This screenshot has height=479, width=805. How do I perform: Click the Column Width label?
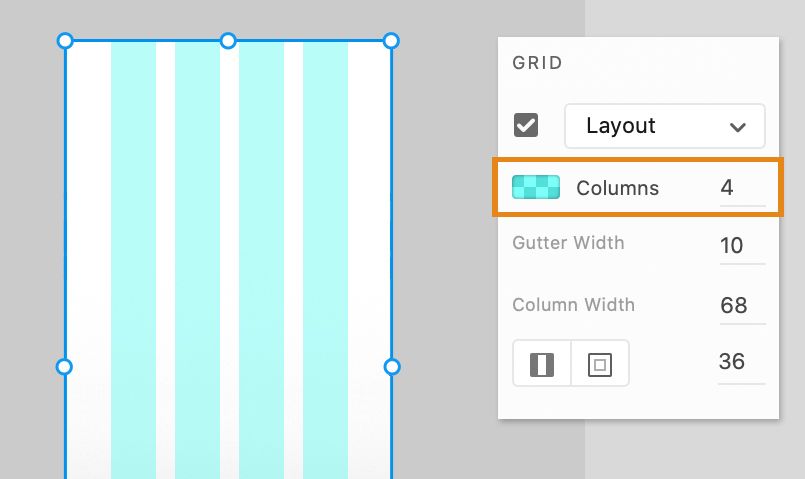click(x=573, y=305)
